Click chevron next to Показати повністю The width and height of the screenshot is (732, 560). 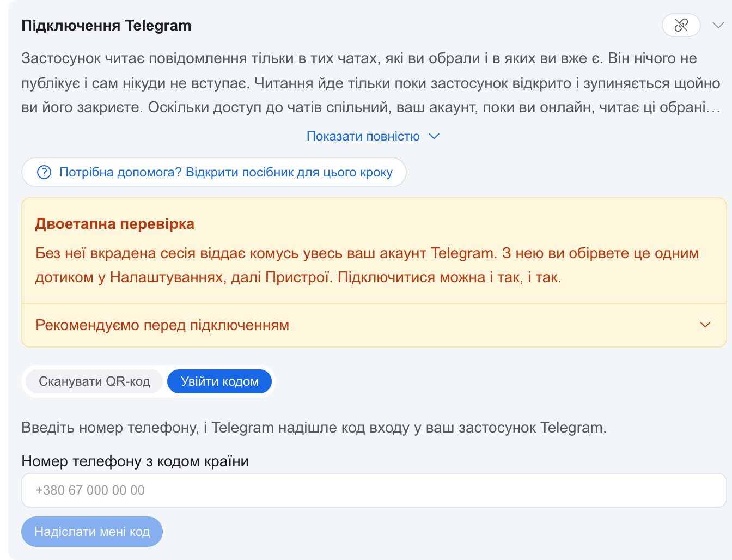coord(434,136)
